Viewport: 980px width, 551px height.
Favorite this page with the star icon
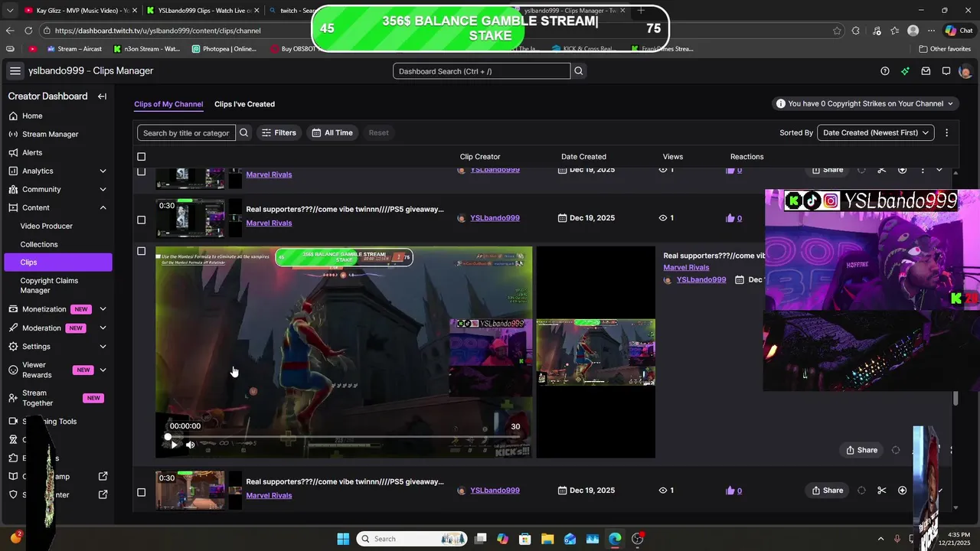[x=838, y=31]
